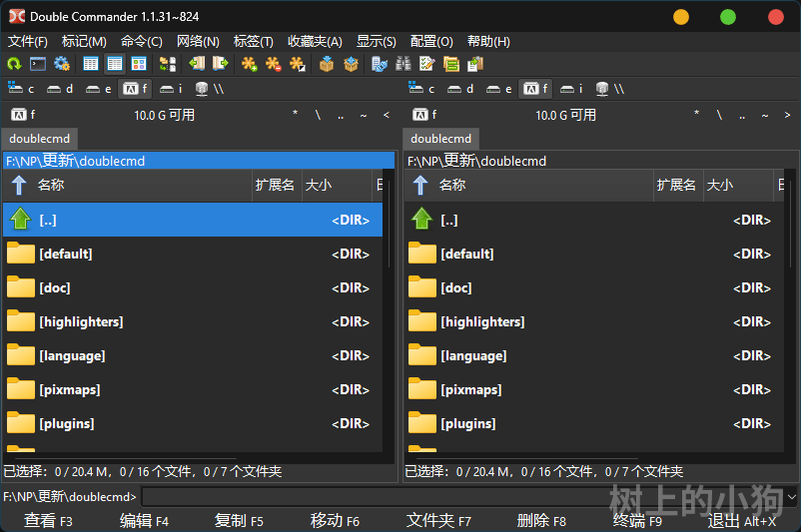Open options via the gear toolbar icon

(62, 64)
